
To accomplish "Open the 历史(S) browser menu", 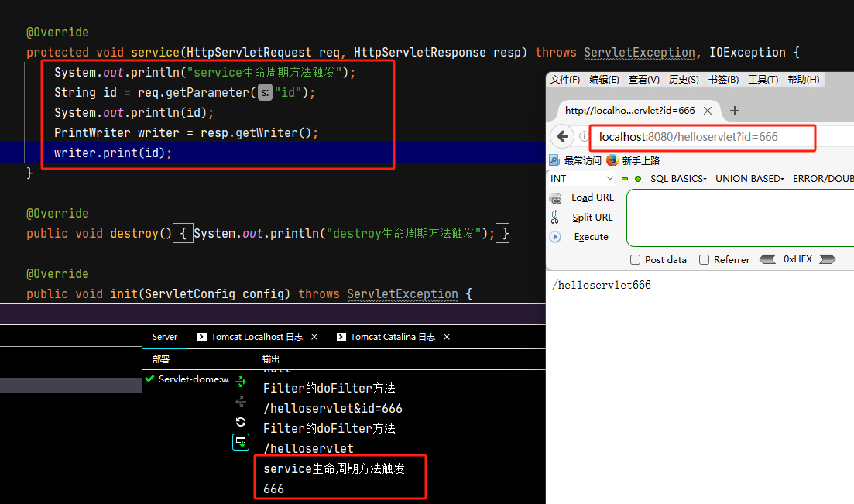I will (x=684, y=80).
